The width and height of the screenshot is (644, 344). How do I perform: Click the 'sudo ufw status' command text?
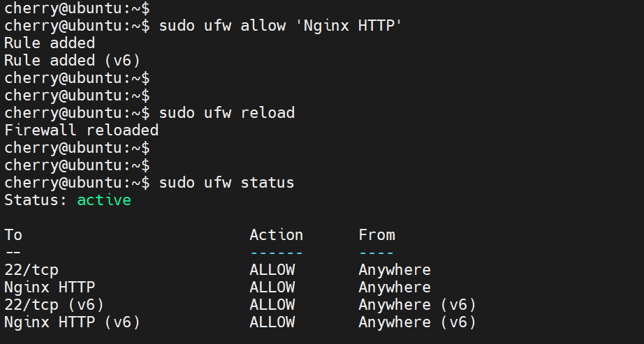(x=227, y=183)
